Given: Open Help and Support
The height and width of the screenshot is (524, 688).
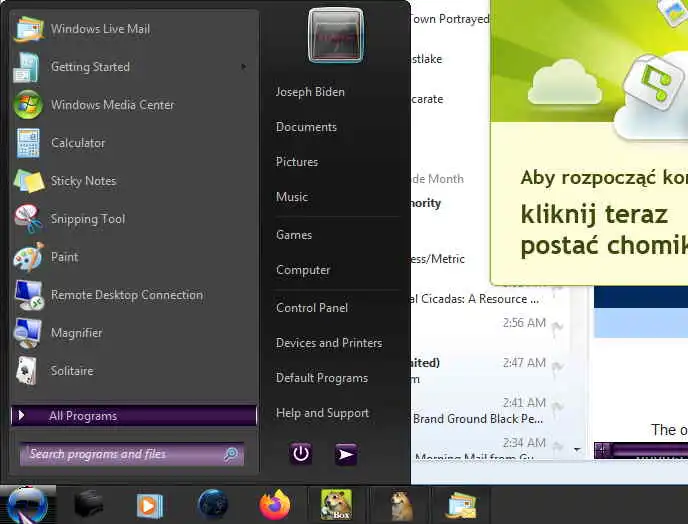Looking at the screenshot, I should pos(322,413).
